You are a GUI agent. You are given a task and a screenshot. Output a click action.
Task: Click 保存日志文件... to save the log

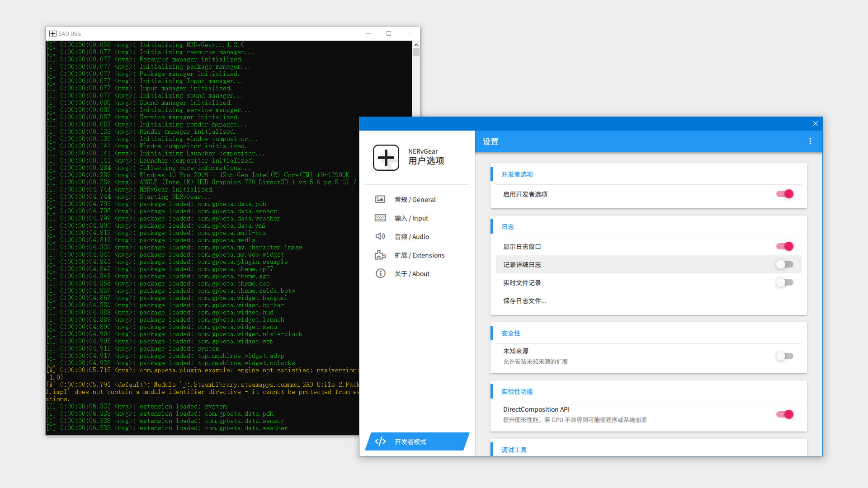(x=524, y=301)
